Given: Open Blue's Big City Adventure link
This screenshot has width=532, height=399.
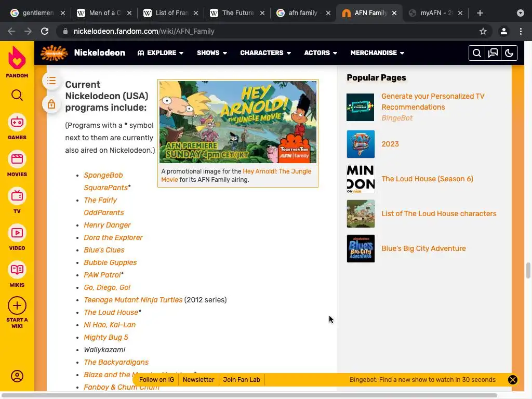Looking at the screenshot, I should click(x=423, y=249).
